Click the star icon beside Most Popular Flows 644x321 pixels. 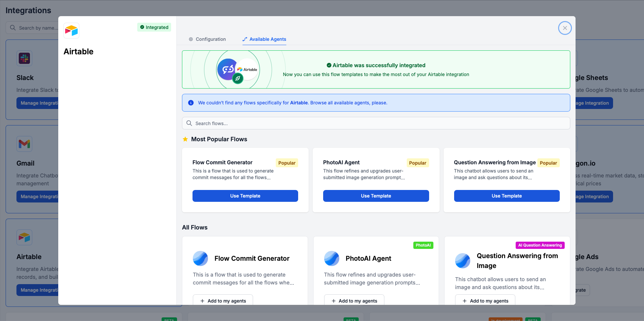185,139
